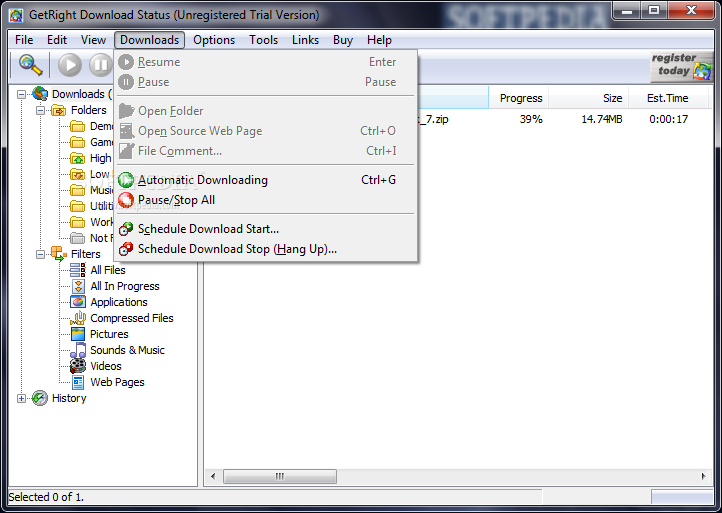722x513 pixels.
Task: Select the Videos filter
Action: 106,366
